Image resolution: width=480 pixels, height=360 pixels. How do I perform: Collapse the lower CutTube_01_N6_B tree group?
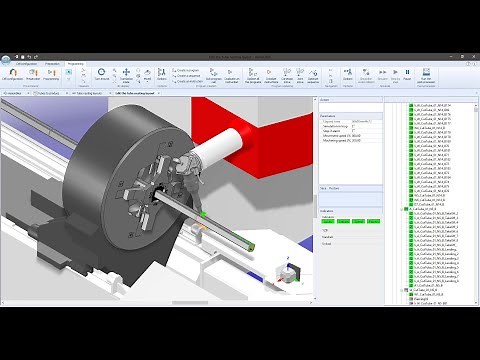[401, 290]
